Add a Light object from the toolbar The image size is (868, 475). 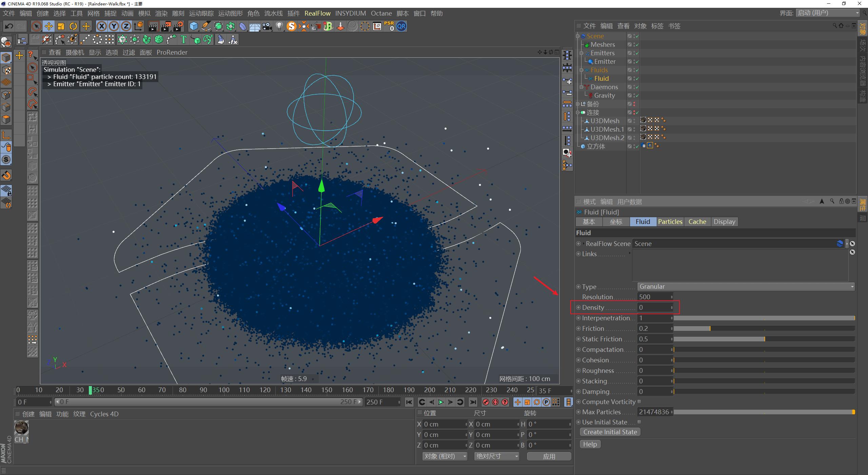(x=279, y=26)
